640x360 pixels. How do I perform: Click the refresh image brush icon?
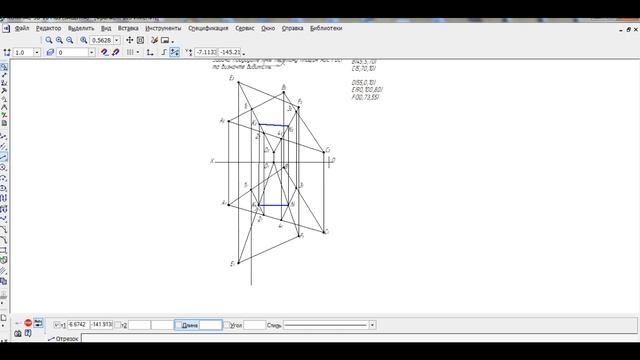(154, 40)
